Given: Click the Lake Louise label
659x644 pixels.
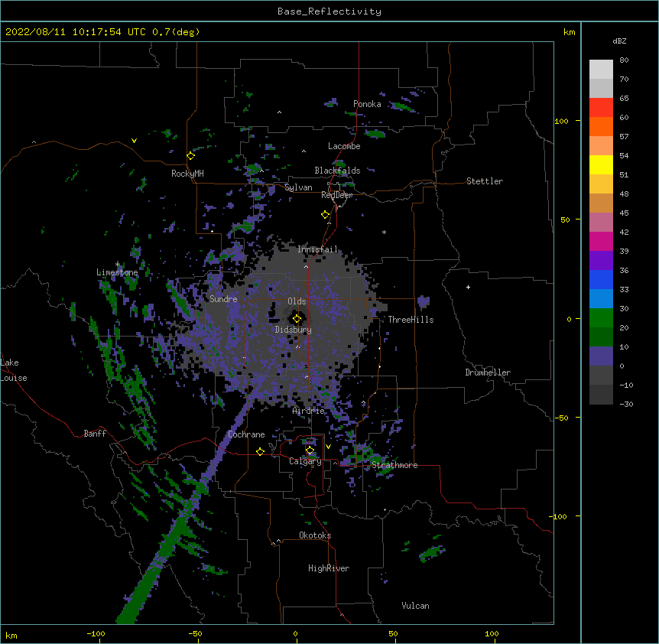Looking at the screenshot, I should tap(14, 370).
